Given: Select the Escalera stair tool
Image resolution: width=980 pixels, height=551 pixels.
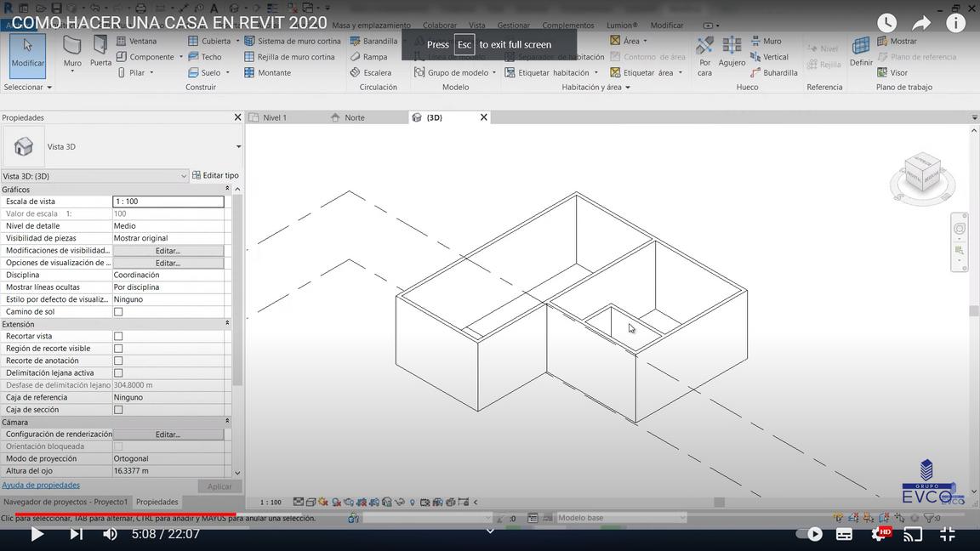Looking at the screenshot, I should pos(371,72).
